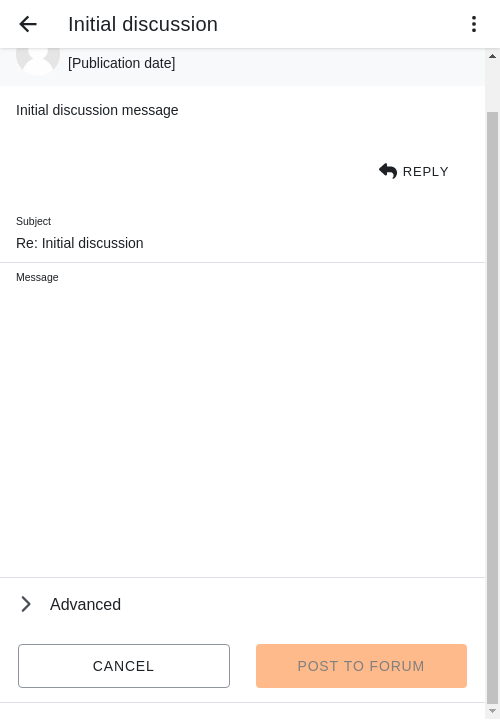Screen dimensions: 500x720
Task: Click the Message field label
Action: 37,277
